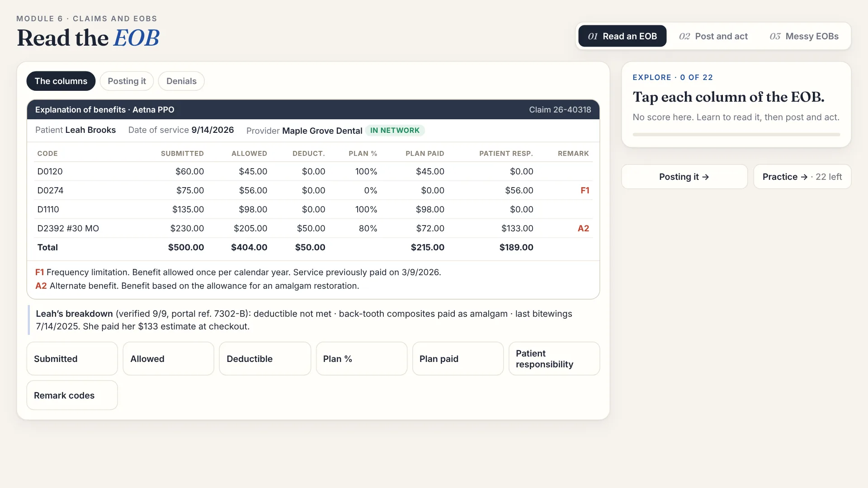The image size is (868, 488).
Task: Click date of service 9/14/2026
Action: [x=212, y=130]
